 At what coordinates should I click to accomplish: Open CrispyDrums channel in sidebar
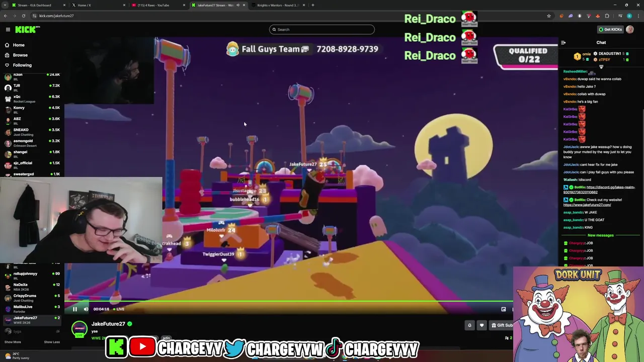coord(31,298)
